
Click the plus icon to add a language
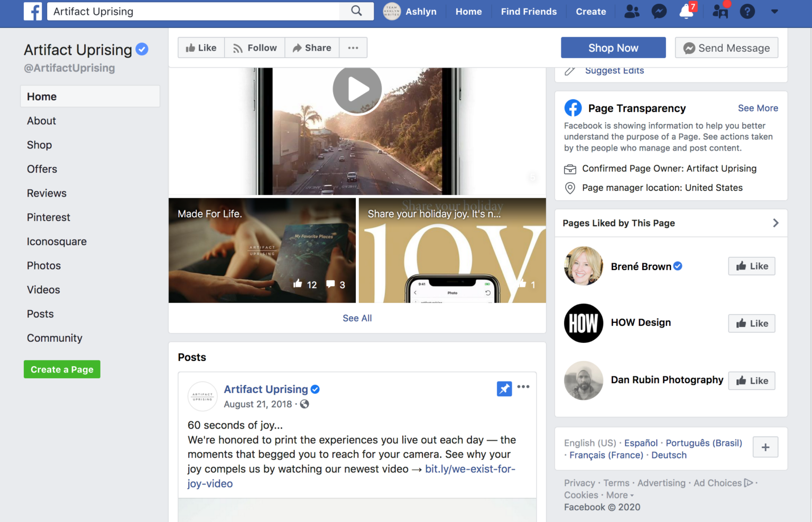click(765, 446)
